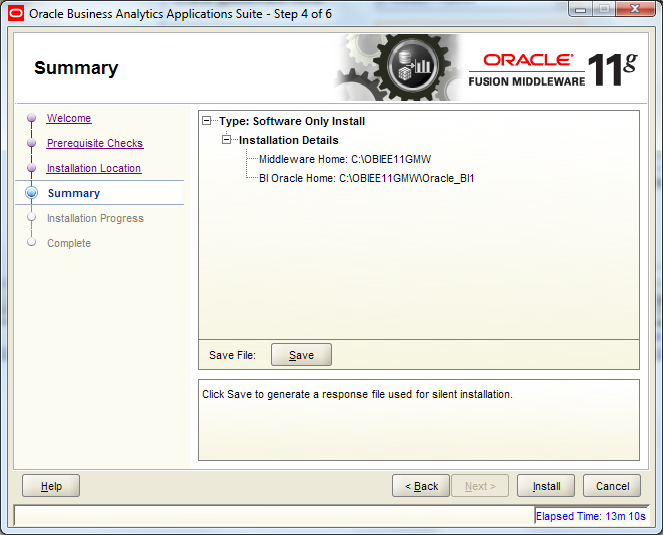Return to Installation Location step link

(94, 168)
